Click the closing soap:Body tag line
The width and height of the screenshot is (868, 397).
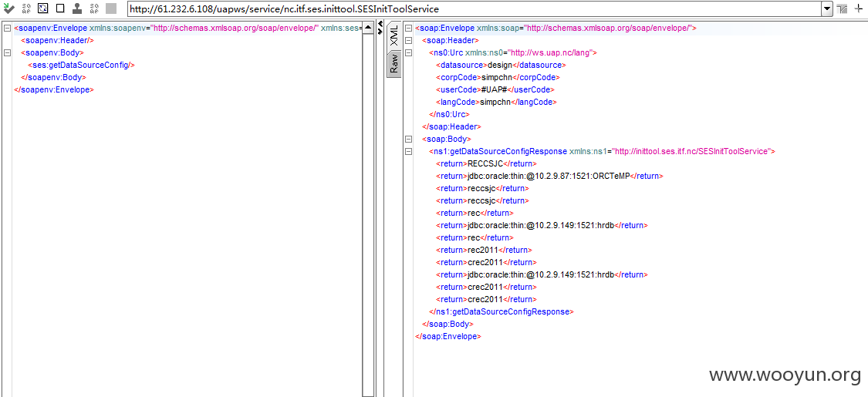[x=448, y=324]
